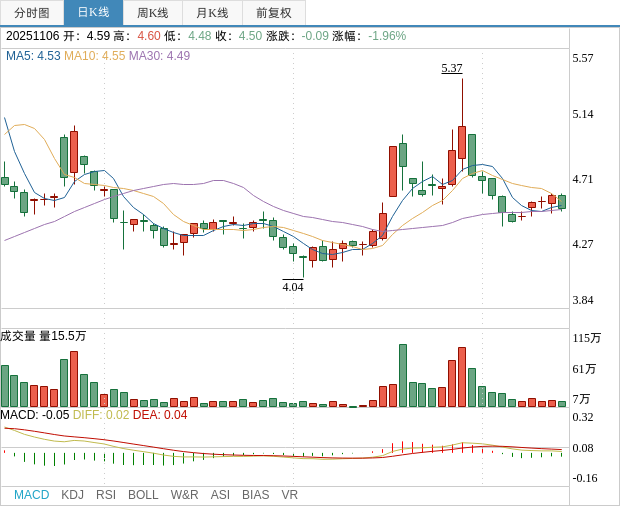Click the DEA: 0.04 value
Screen dimensions: 620x506
pyautogui.click(x=160, y=415)
